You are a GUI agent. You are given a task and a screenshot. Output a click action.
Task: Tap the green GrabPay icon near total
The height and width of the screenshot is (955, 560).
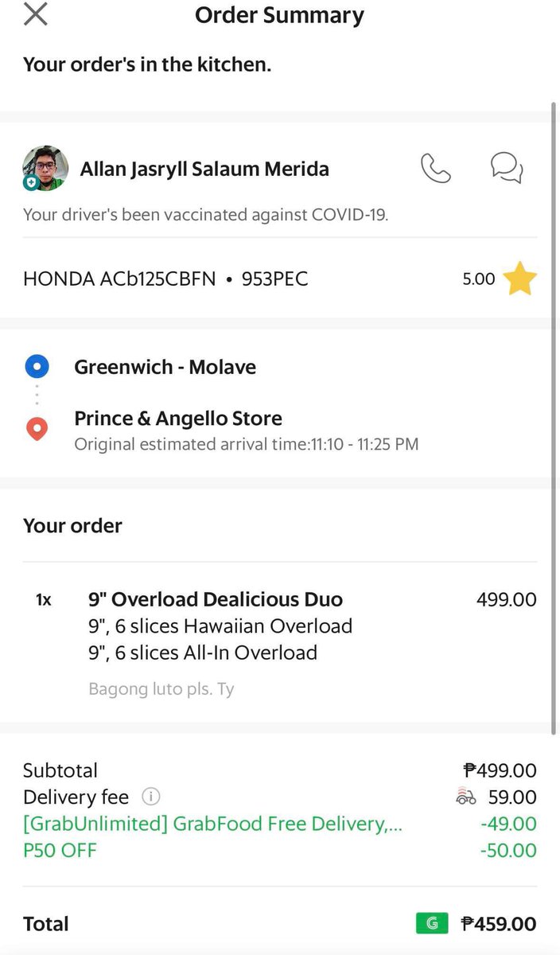click(432, 924)
